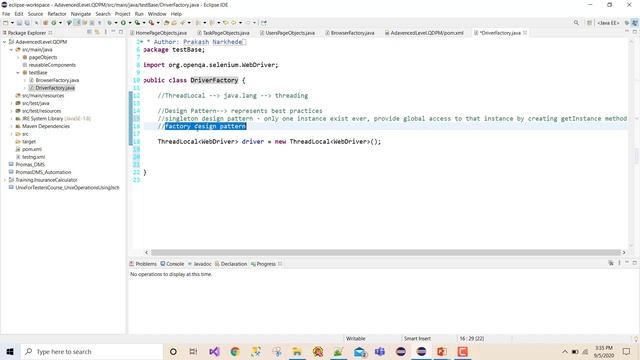Image resolution: width=640 pixels, height=360 pixels.
Task: Close the DriverFactory.java editor tab
Action: coord(525,33)
